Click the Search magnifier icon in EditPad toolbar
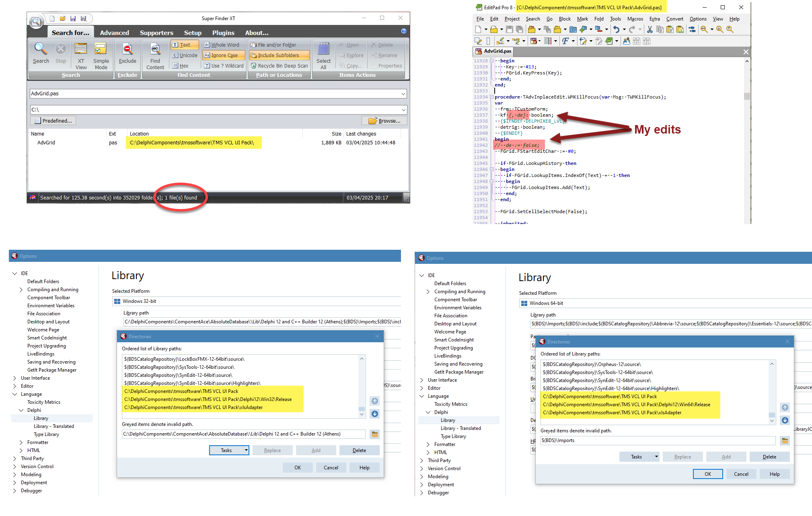Image resolution: width=812 pixels, height=516 pixels. click(704, 29)
